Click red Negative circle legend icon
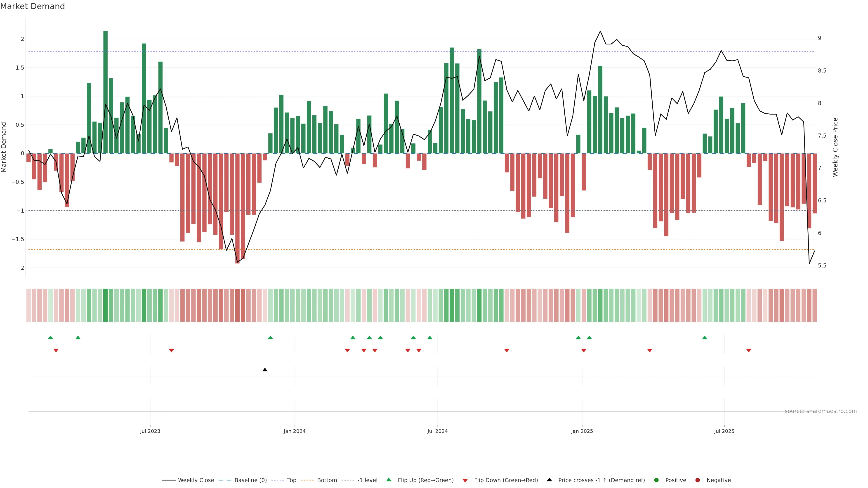This screenshot has width=868, height=488. (x=698, y=480)
